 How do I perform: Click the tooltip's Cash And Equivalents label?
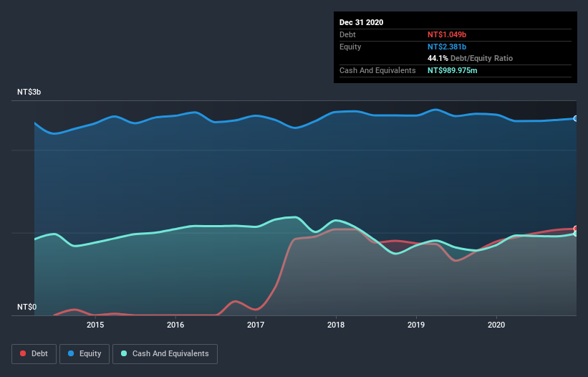377,70
